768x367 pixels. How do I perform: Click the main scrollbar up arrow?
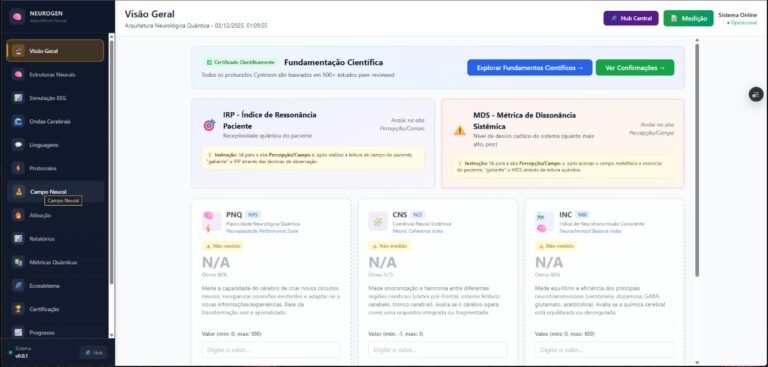pos(696,40)
